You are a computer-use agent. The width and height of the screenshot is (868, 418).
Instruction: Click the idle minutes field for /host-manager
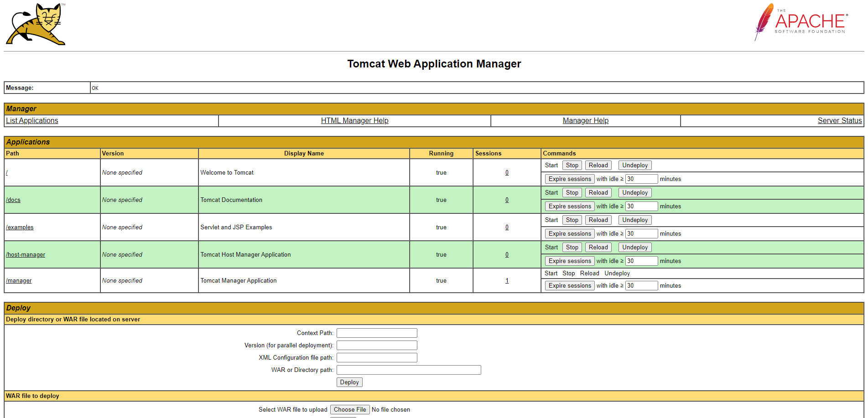(x=641, y=261)
